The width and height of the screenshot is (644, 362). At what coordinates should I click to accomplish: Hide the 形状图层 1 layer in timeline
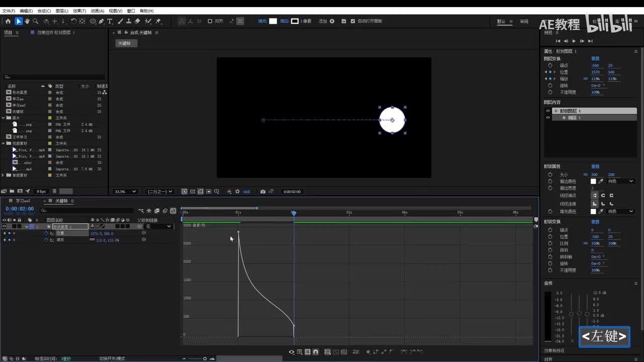coord(4,226)
